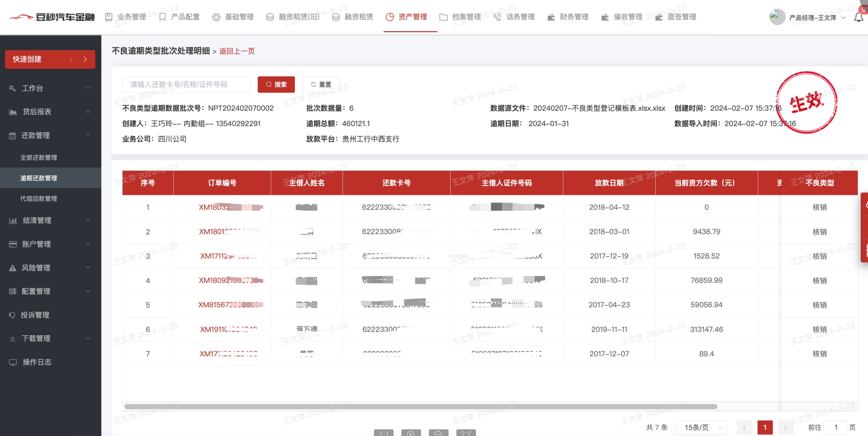Click the 操作日志 monitor icon
This screenshot has height=436, width=868.
pyautogui.click(x=13, y=362)
